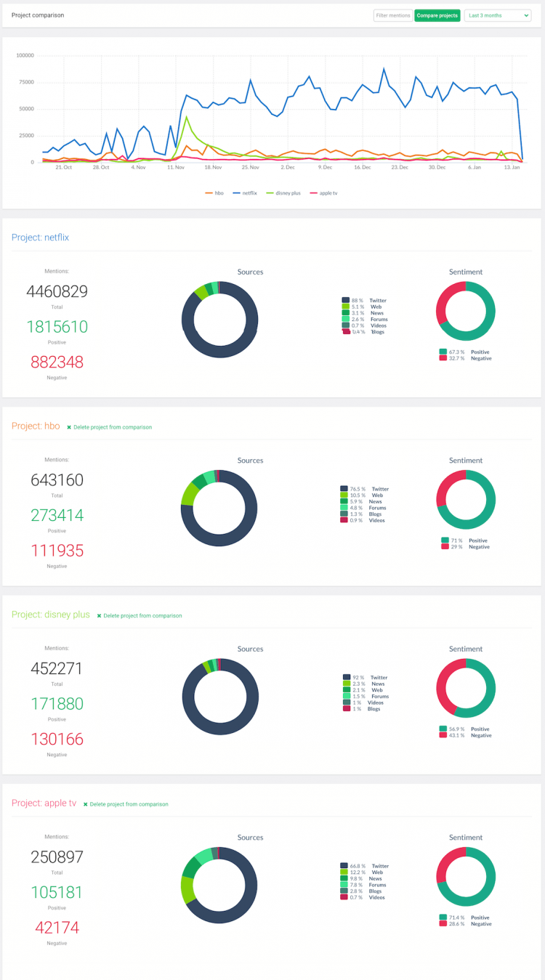Image resolution: width=545 pixels, height=980 pixels.
Task: Click the 9.8 % News swatch in apple tv sources
Action: (x=344, y=878)
